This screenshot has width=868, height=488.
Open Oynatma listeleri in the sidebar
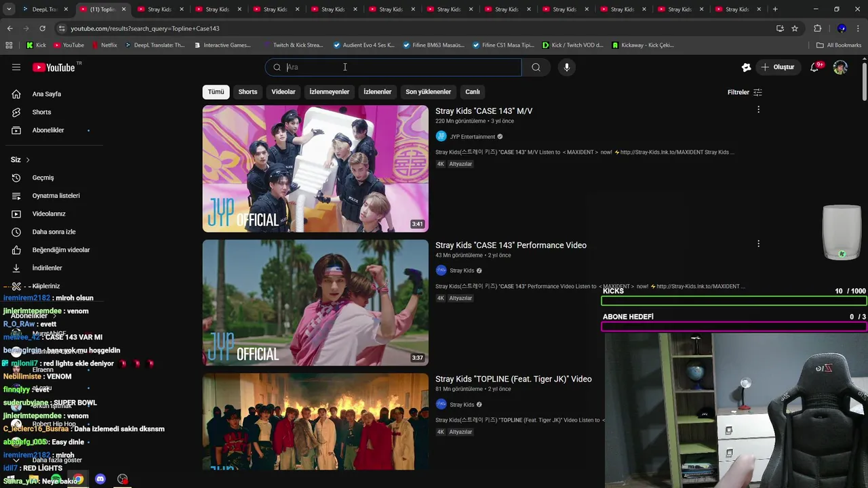point(56,196)
